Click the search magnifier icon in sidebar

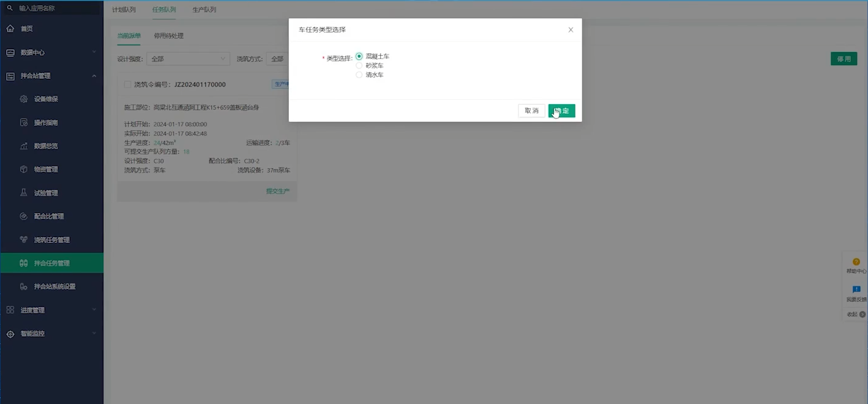tap(10, 9)
